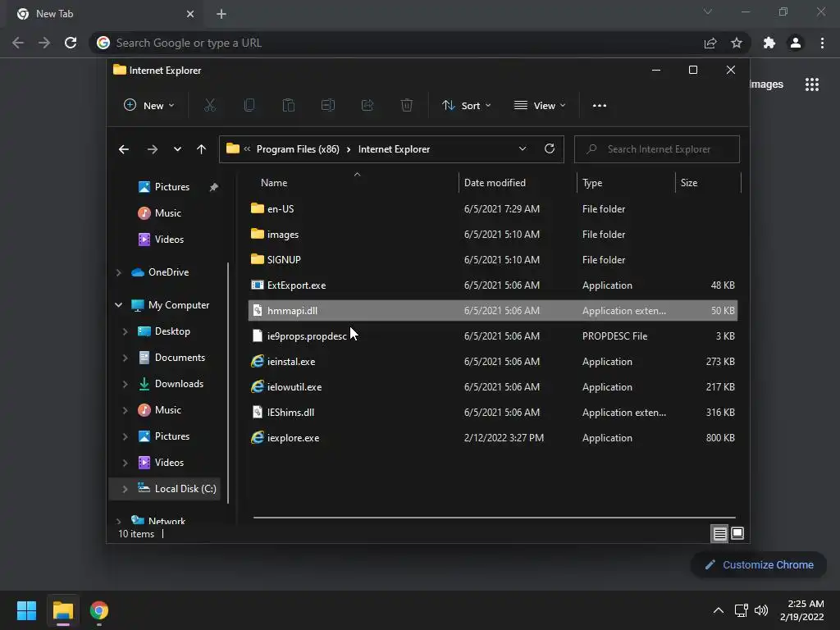The image size is (840, 630).
Task: Expand Local Disk (C:) node
Action: tap(125, 489)
